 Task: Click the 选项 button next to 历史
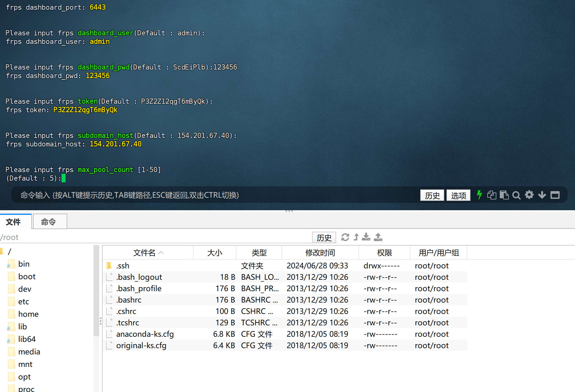pos(458,195)
